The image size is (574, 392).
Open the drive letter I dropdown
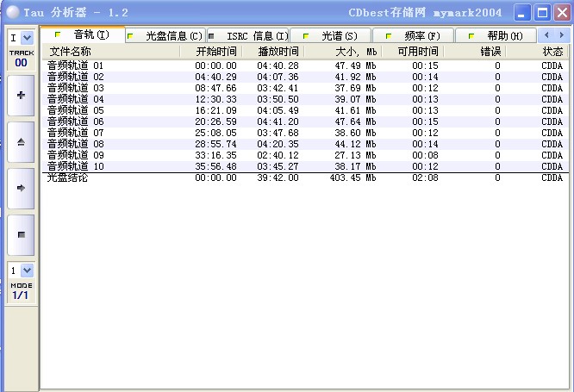(27, 37)
